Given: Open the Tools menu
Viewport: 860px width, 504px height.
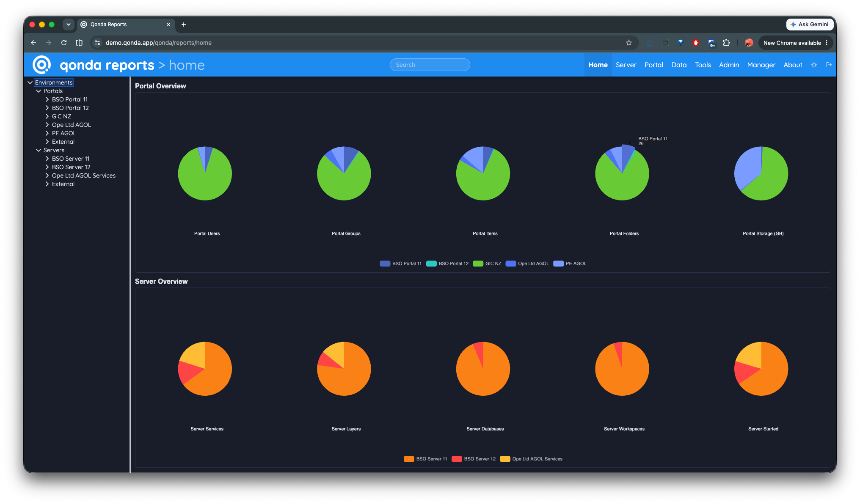Looking at the screenshot, I should point(703,65).
